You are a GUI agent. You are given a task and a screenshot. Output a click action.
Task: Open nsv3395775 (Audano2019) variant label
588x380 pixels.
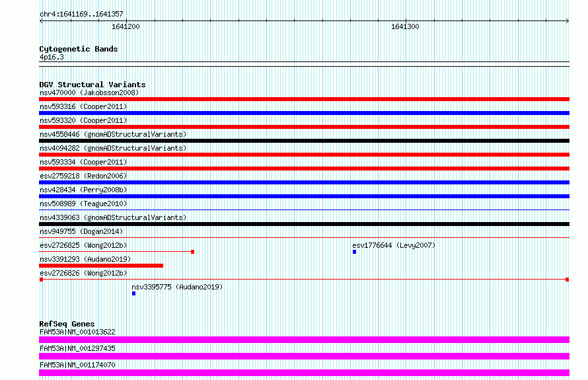[177, 287]
